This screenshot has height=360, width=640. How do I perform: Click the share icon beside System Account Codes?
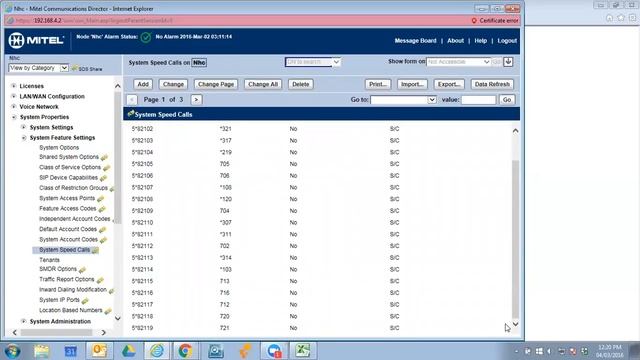point(104,240)
